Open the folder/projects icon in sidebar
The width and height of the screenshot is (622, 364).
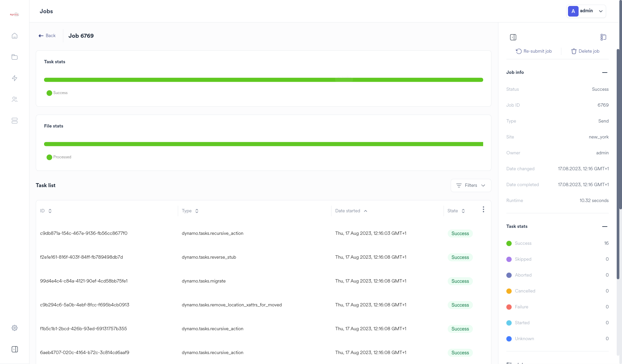pos(14,57)
